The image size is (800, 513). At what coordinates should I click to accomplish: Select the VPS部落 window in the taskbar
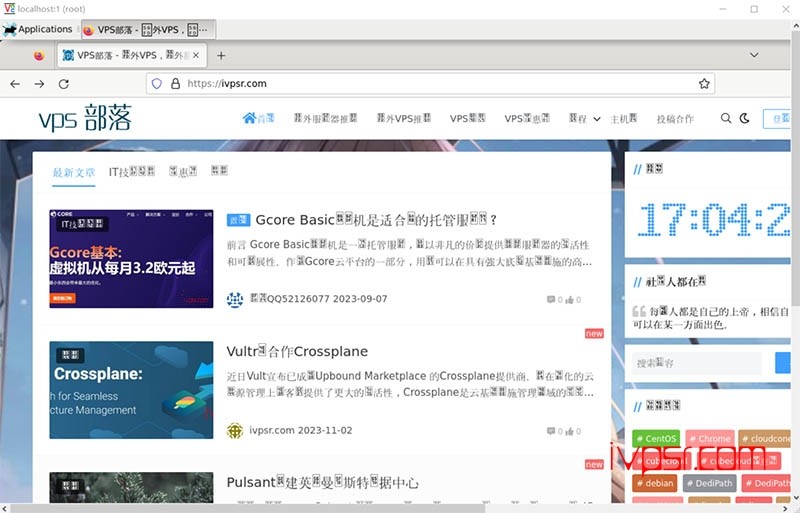coord(147,30)
